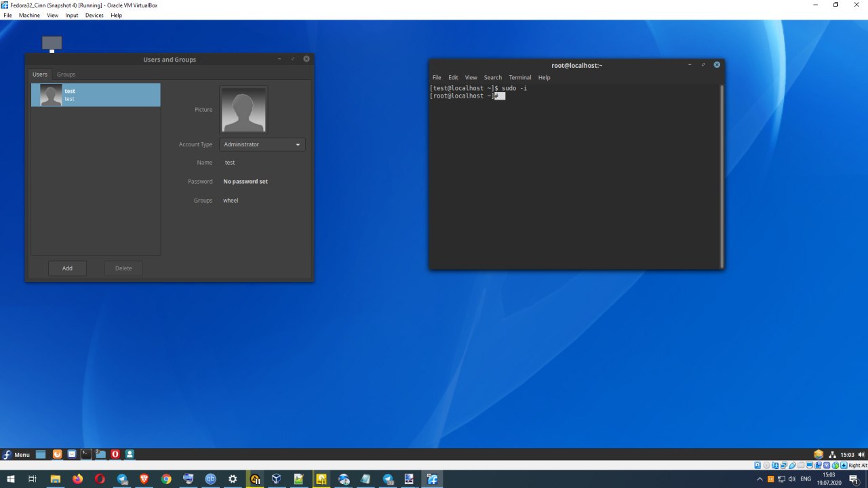Open VirtualBox Machine menu
This screenshot has height=488, width=868.
click(x=29, y=15)
